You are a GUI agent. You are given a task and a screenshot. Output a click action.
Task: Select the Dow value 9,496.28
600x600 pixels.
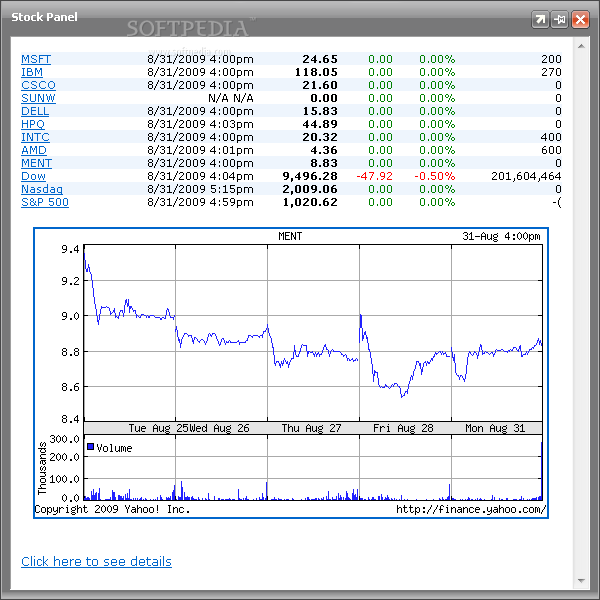pyautogui.click(x=310, y=176)
